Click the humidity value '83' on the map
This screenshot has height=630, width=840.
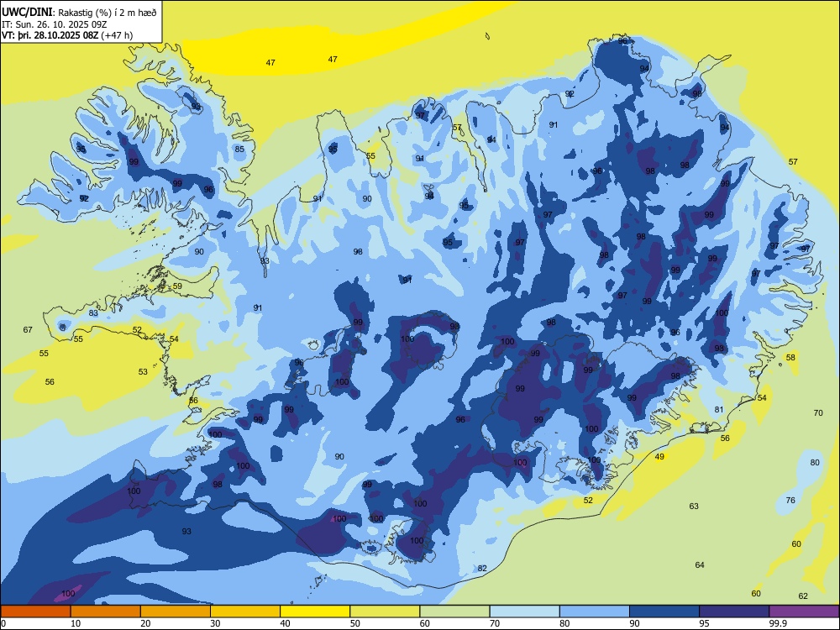pyautogui.click(x=93, y=312)
